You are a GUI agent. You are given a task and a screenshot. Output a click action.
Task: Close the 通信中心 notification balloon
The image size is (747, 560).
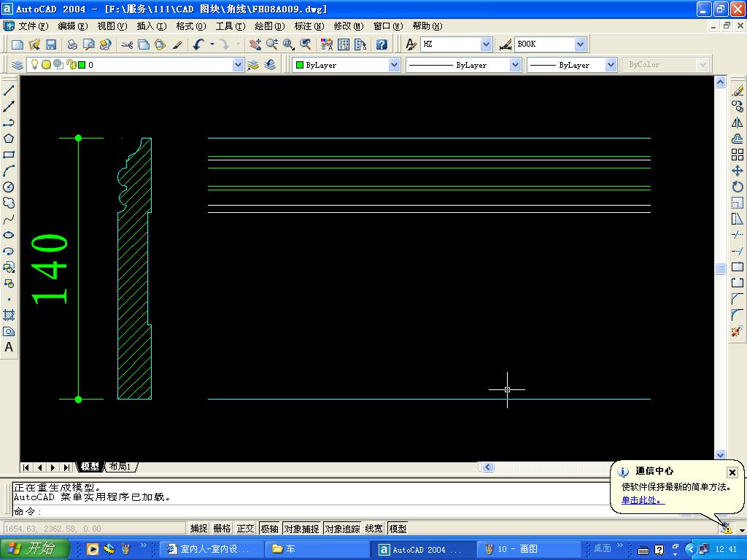tap(732, 472)
